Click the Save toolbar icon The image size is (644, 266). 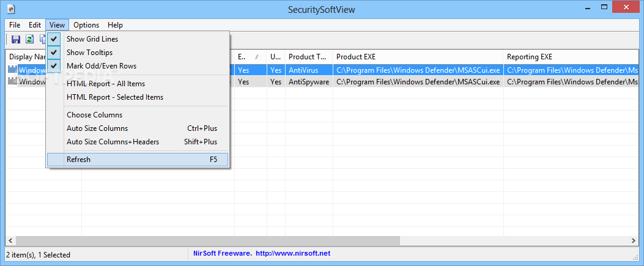point(16,39)
